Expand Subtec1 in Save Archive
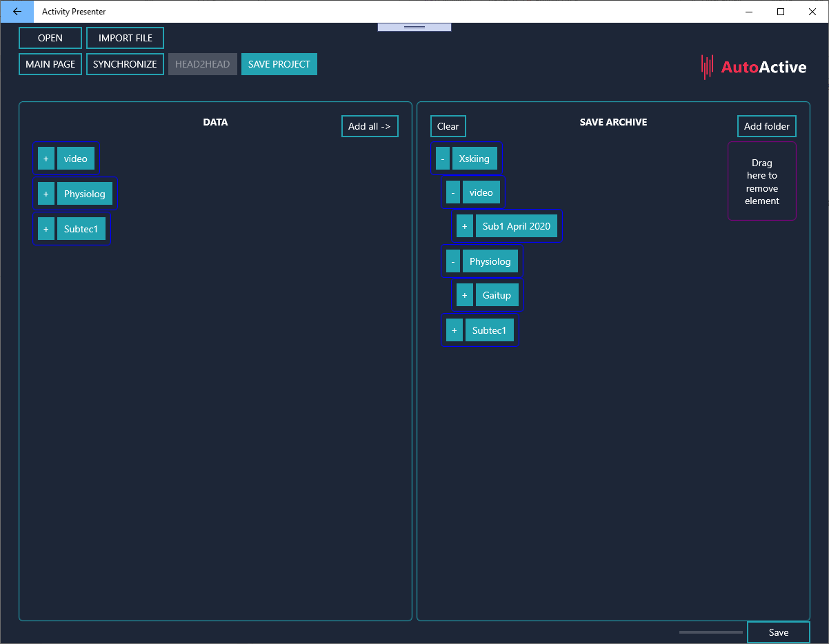This screenshot has height=644, width=829. pos(454,330)
